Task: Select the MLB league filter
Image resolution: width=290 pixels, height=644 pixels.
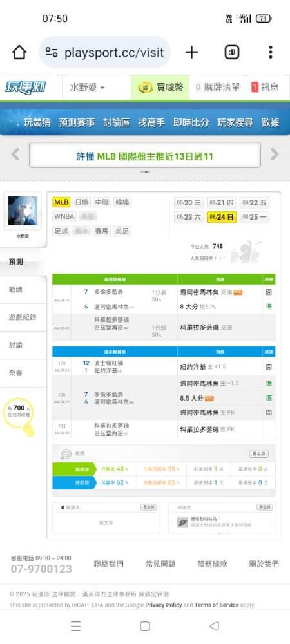Action: 61,202
